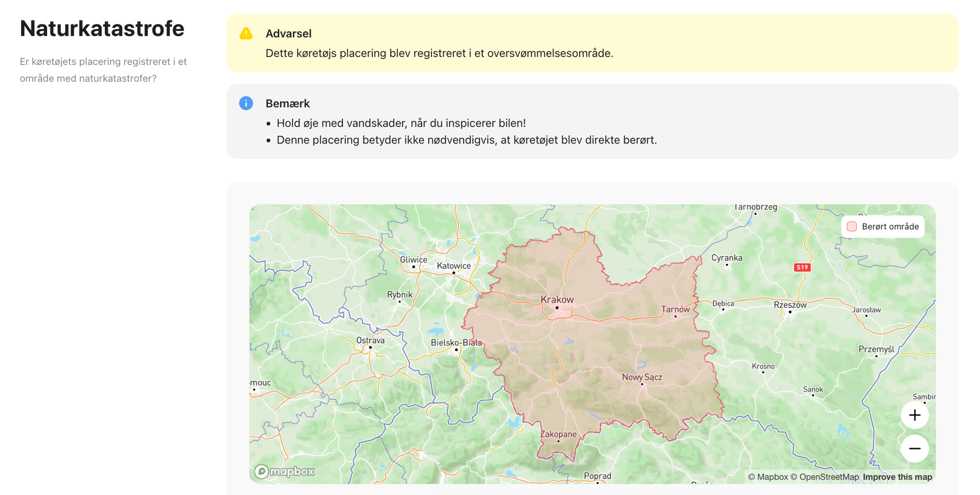This screenshot has width=980, height=495.
Task: Click the Krakow city marker on map
Action: click(x=557, y=307)
